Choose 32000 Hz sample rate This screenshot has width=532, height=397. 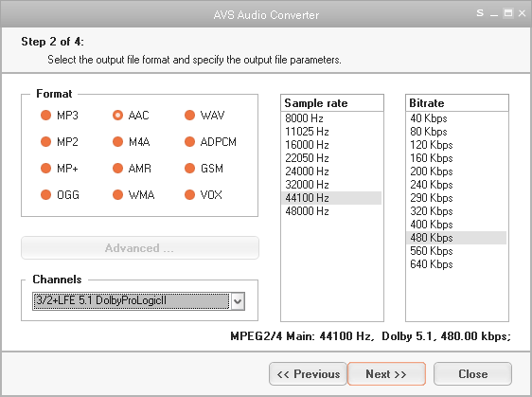point(331,185)
